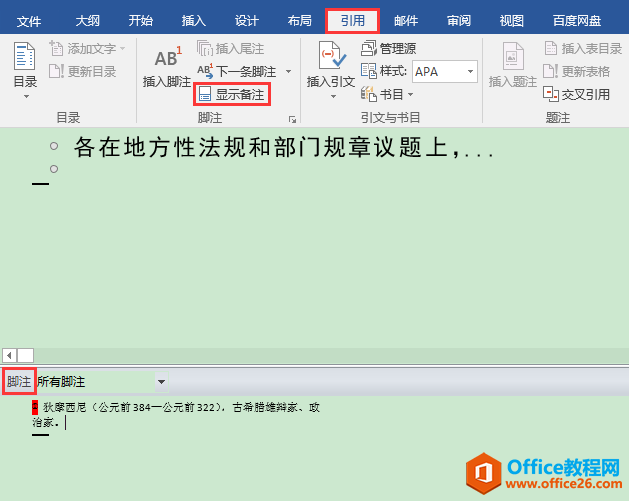Click the 显示备注 button

click(x=232, y=94)
